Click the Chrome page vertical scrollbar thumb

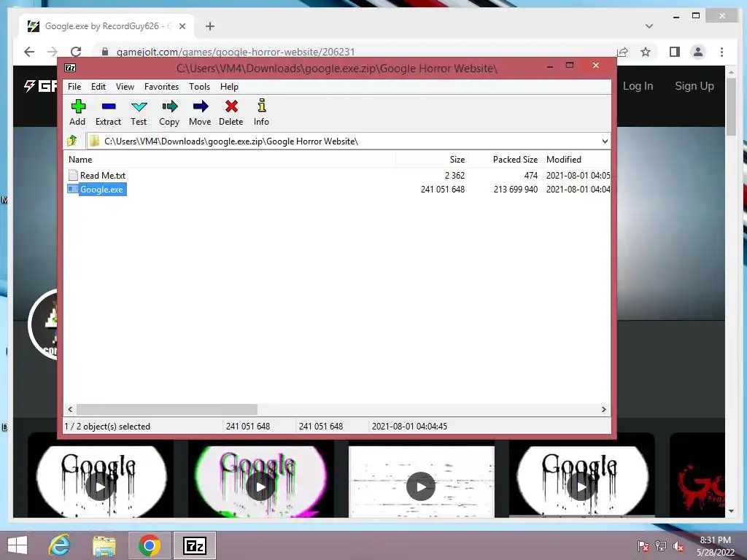731,107
